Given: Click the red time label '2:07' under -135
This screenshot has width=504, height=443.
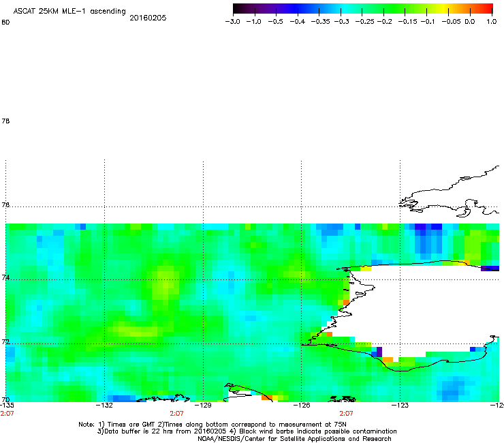Looking at the screenshot, I should pyautogui.click(x=7, y=414).
